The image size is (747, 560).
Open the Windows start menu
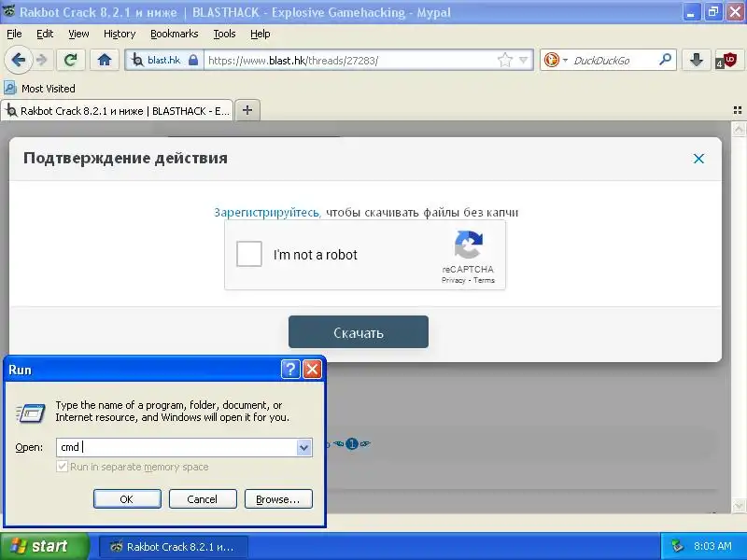tap(44, 546)
